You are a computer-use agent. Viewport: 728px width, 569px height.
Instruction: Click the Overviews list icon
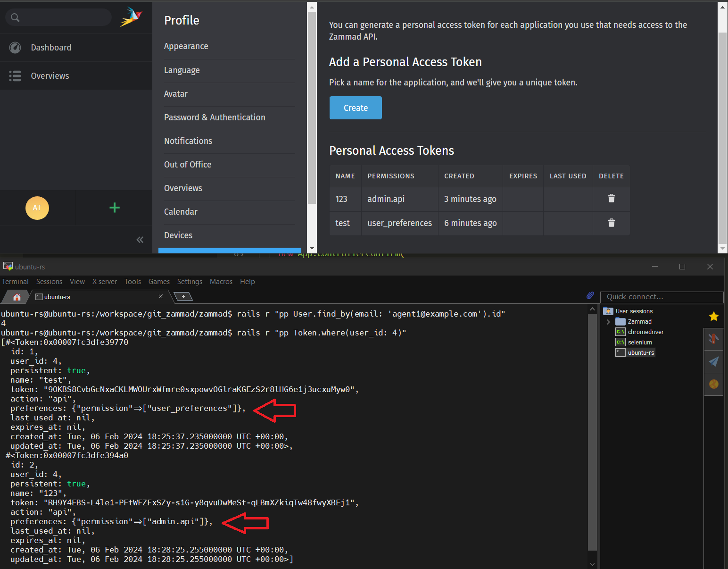pos(15,76)
